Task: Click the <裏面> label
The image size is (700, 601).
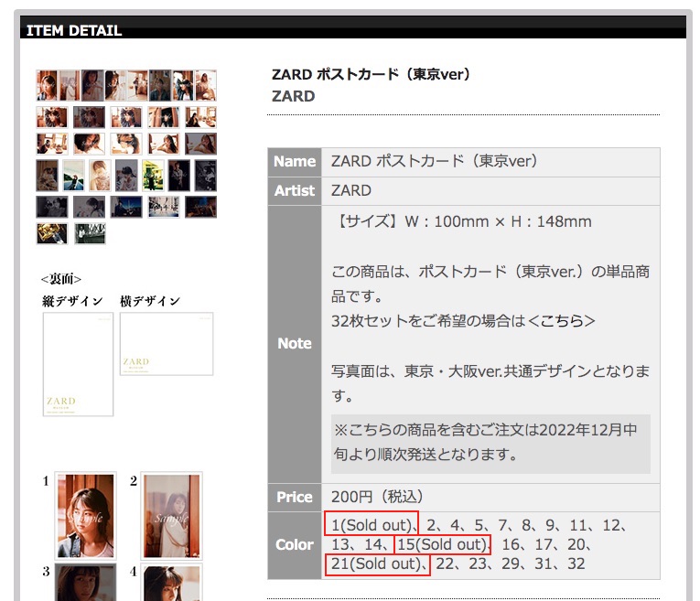Action: (x=61, y=279)
